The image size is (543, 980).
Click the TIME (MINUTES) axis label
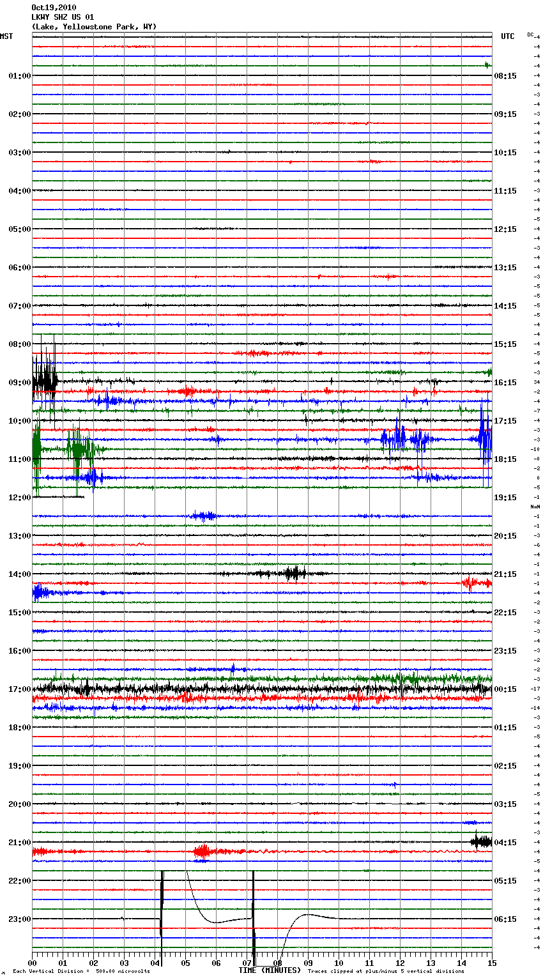point(270,970)
